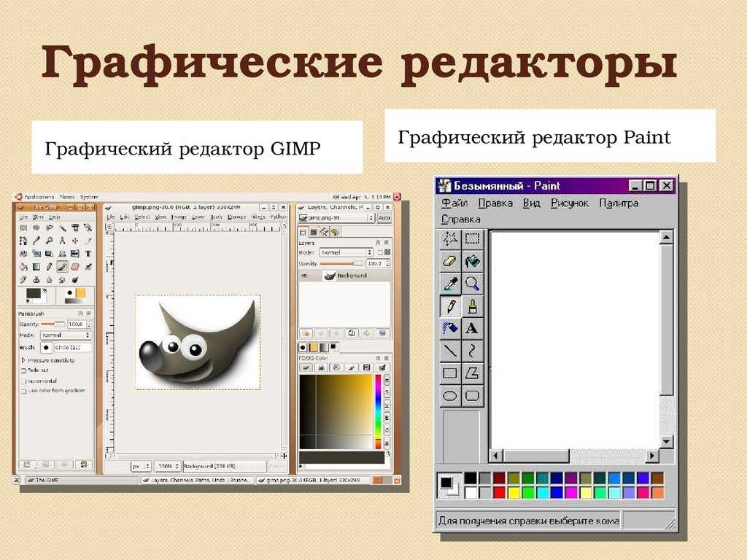Pick the Free Select lasso in GIMP toolbox

49,228
